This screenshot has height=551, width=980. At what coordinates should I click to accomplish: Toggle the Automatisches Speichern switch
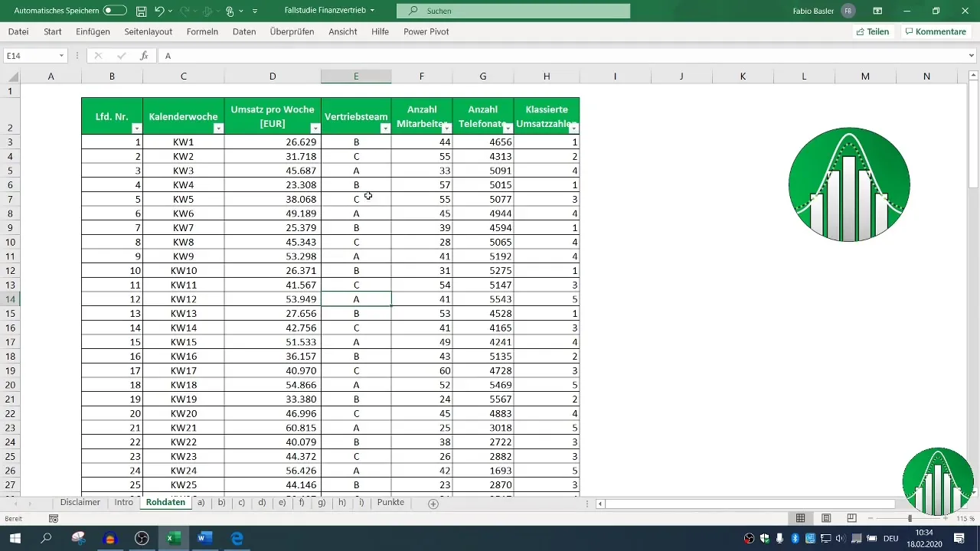(115, 11)
